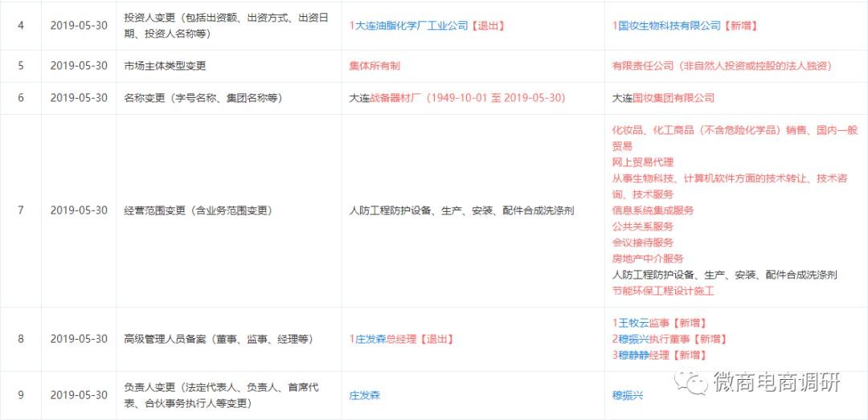
Task: Click the 2019-05-30 date in the 高级管理人员备案 row
Action: [x=79, y=339]
